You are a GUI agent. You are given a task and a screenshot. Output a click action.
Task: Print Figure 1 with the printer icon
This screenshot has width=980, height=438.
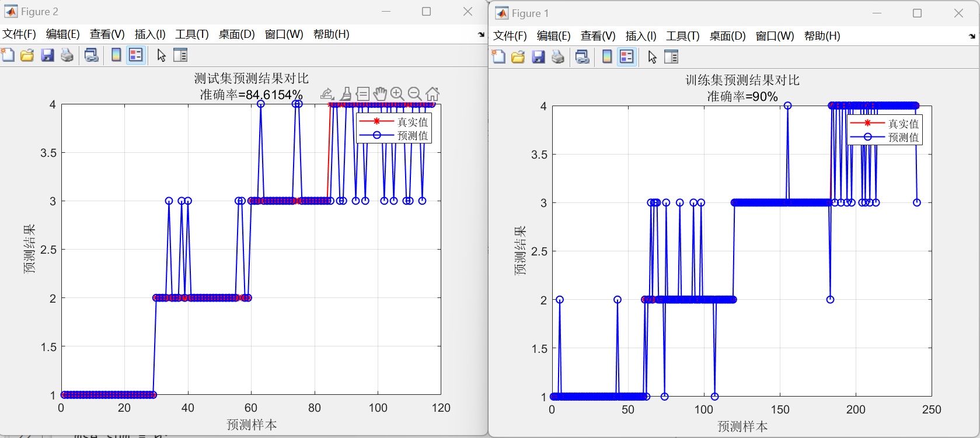click(x=558, y=57)
